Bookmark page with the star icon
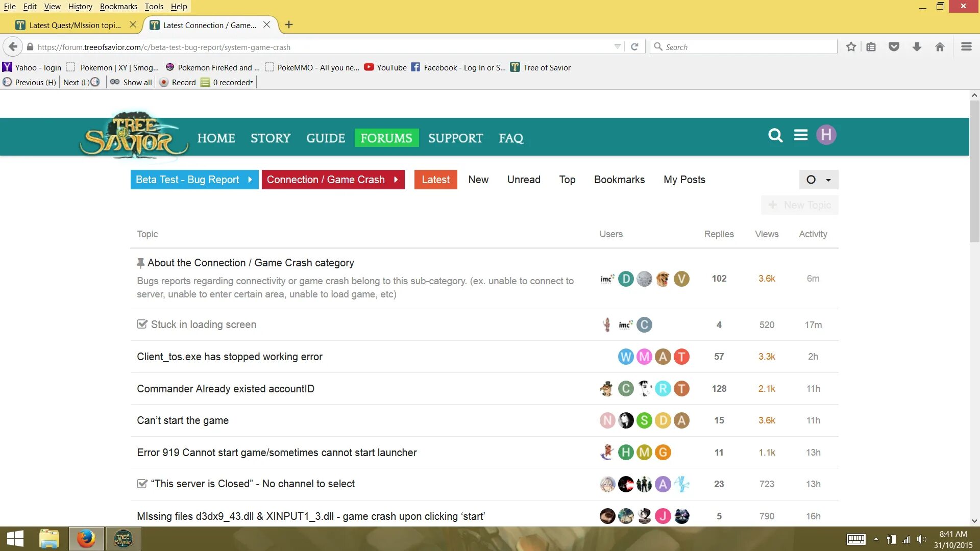980x551 pixels. (851, 47)
